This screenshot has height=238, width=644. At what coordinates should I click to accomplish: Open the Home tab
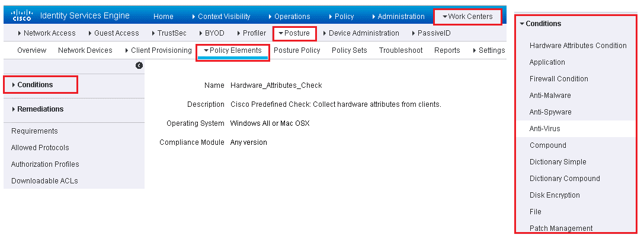163,17
